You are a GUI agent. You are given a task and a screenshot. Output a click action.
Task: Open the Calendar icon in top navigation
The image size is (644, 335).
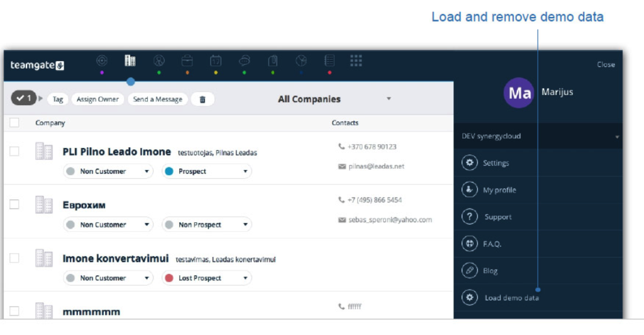215,61
